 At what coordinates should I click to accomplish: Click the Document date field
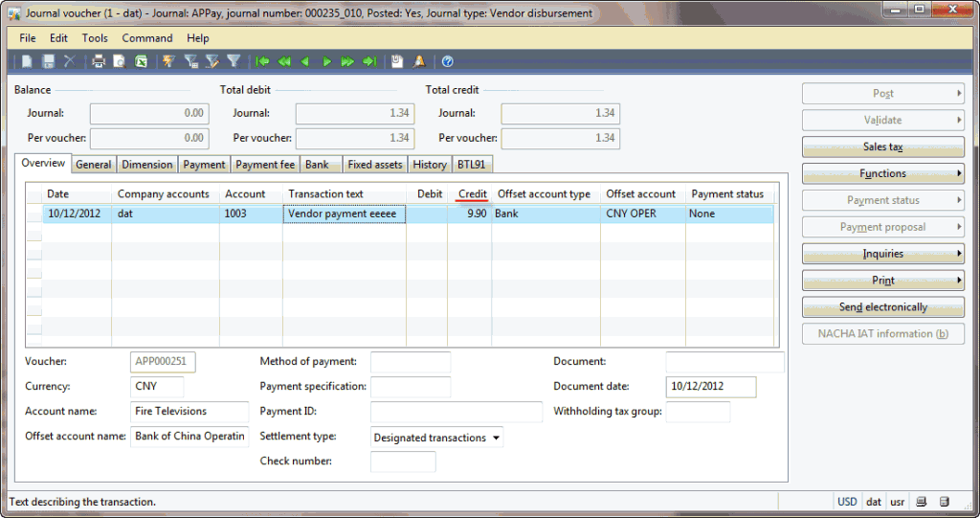click(710, 387)
